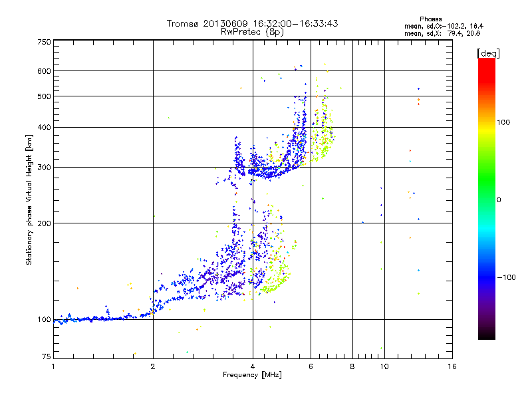Click the y-axis tick label "400"

point(44,128)
